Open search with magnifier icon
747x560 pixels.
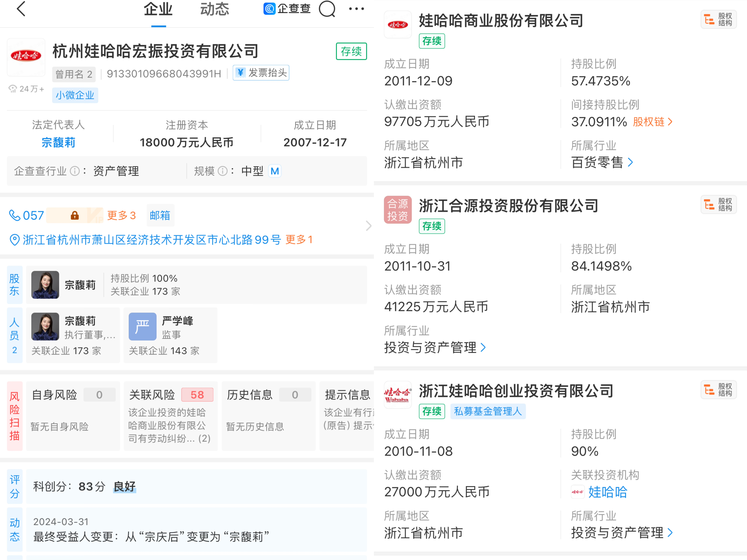327,9
